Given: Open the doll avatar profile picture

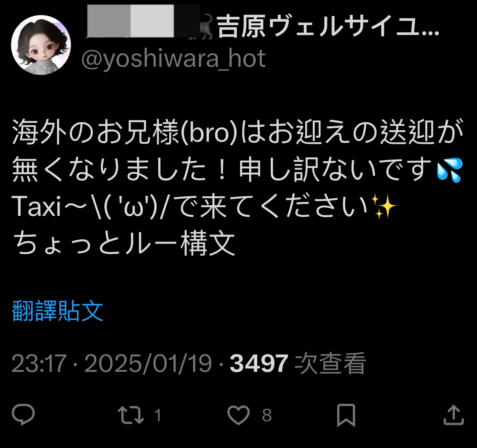Looking at the screenshot, I should pyautogui.click(x=41, y=45).
